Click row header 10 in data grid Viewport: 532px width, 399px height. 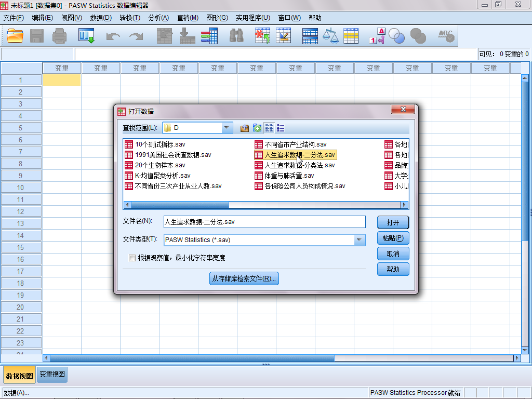tap(21, 188)
